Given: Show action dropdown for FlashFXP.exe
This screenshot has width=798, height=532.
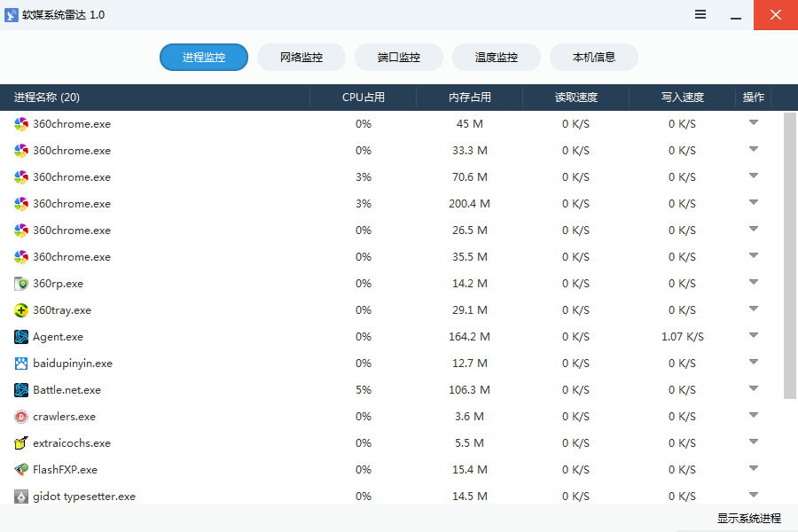Looking at the screenshot, I should [754, 468].
